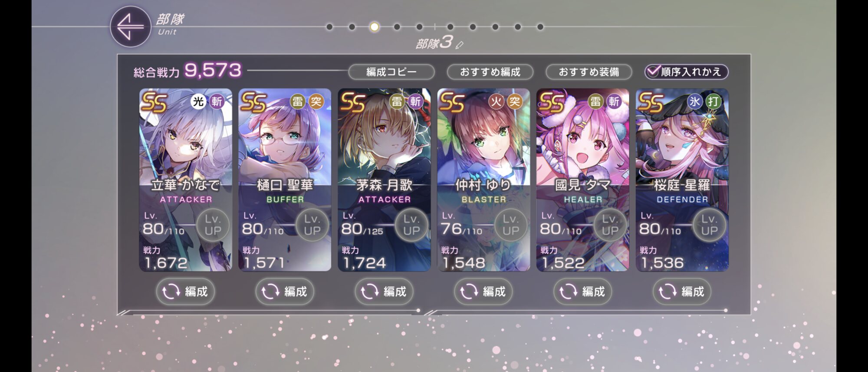868x372 pixels.
Task: Tap Lv. UP on 桜庭星羅 card
Action: 709,225
